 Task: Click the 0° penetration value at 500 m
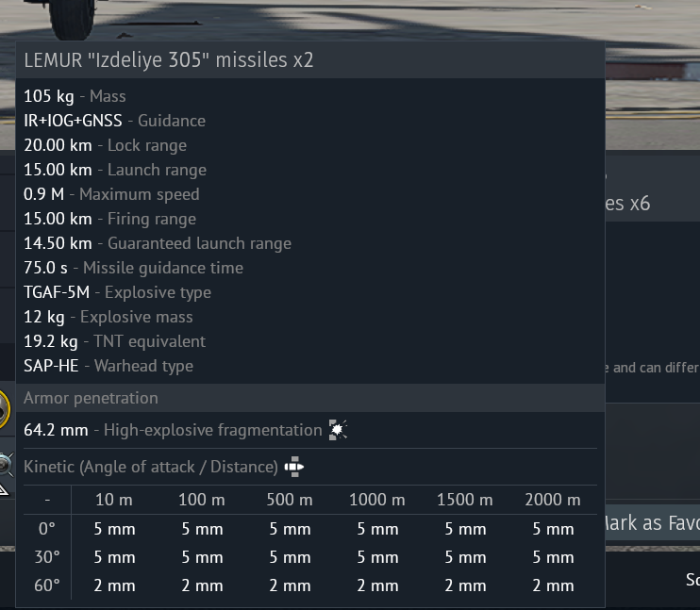coord(290,529)
